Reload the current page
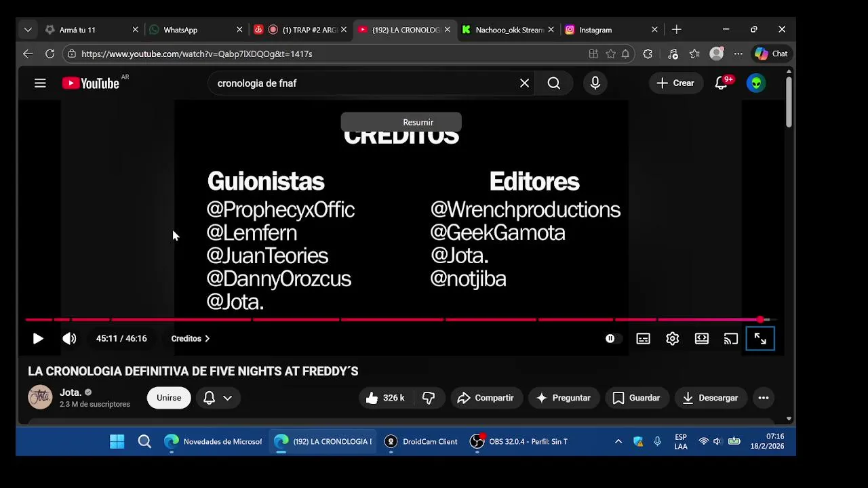868x488 pixels. (x=50, y=54)
